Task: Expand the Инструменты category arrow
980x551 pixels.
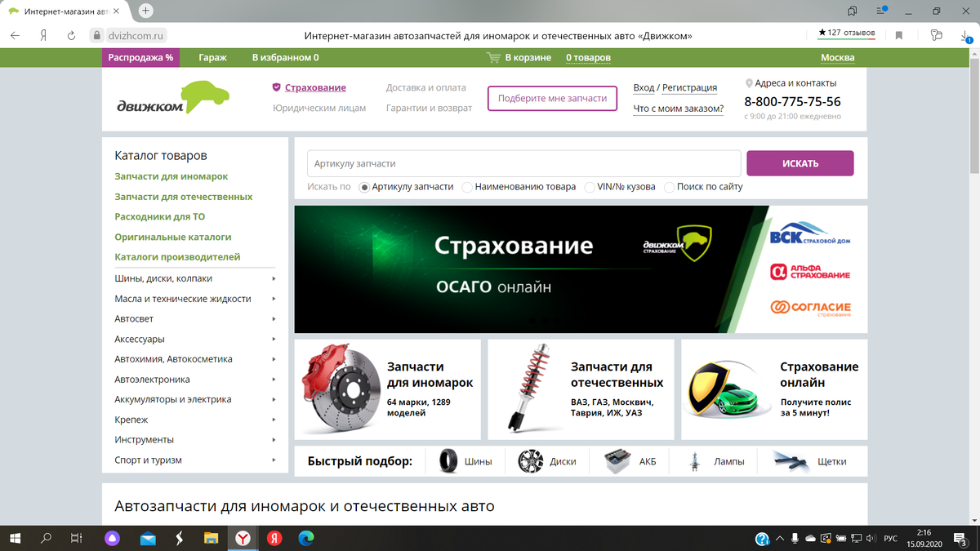Action: [x=274, y=440]
